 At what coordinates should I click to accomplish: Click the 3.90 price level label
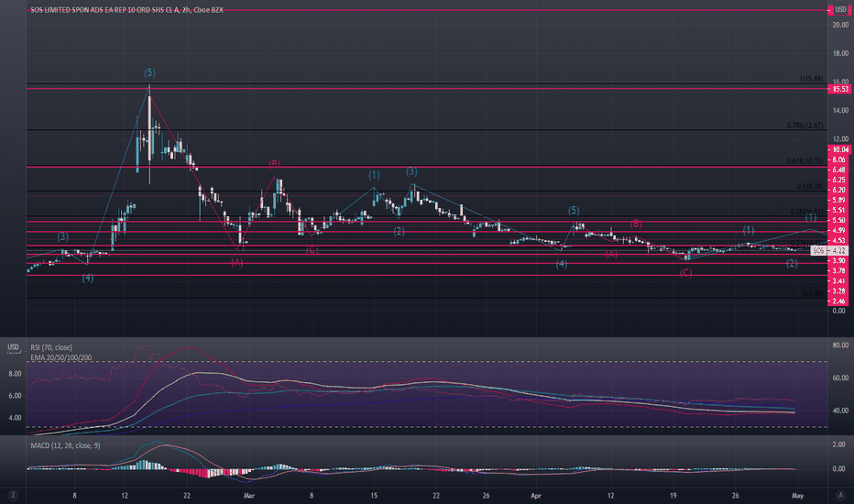tap(838, 260)
